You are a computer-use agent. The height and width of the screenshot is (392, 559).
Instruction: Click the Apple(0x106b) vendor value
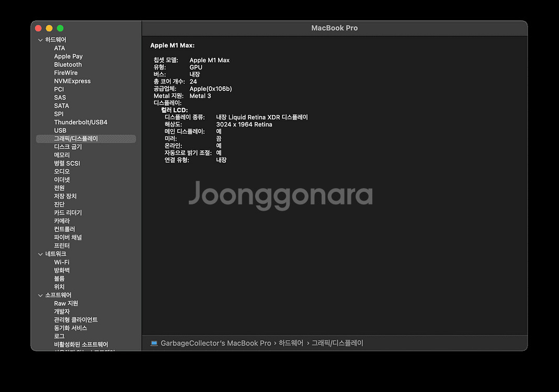(x=211, y=89)
